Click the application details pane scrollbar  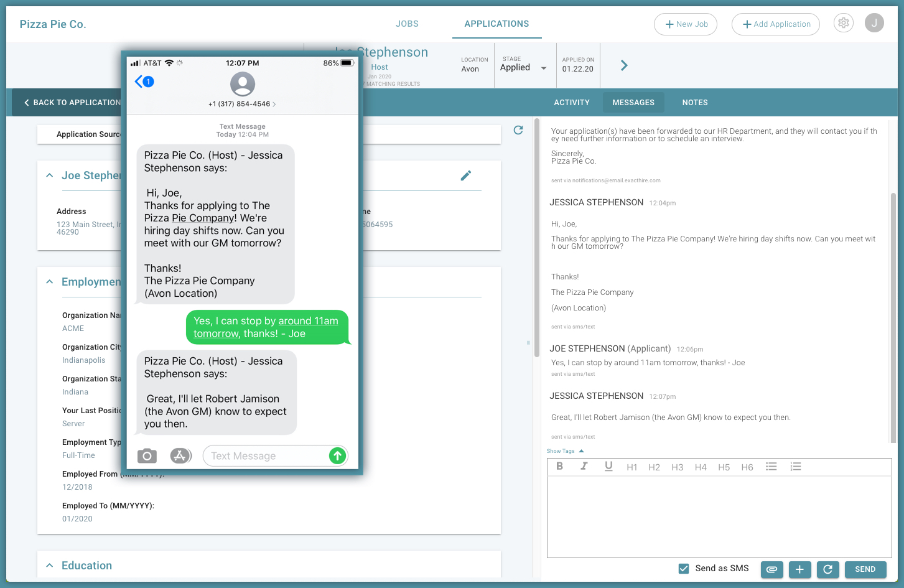[x=536, y=238]
